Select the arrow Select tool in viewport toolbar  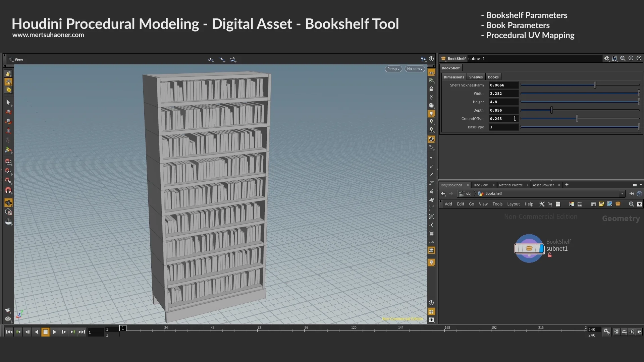click(x=8, y=103)
